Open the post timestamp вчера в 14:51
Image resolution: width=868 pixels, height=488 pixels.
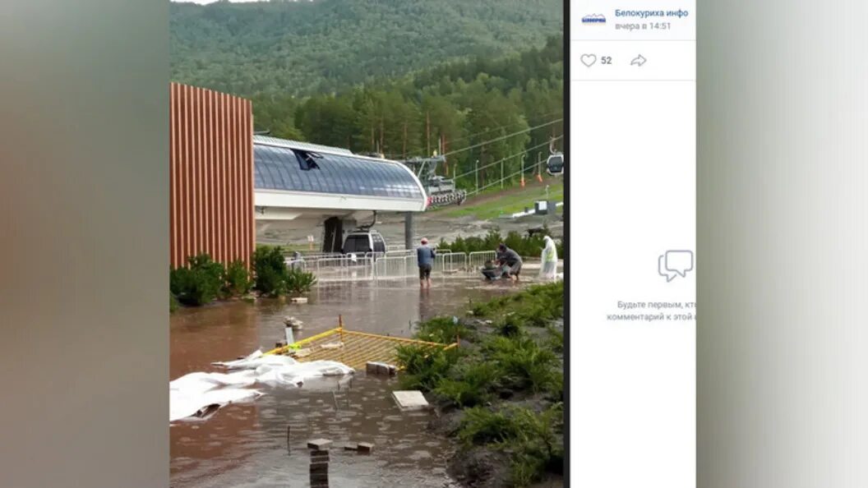click(642, 26)
